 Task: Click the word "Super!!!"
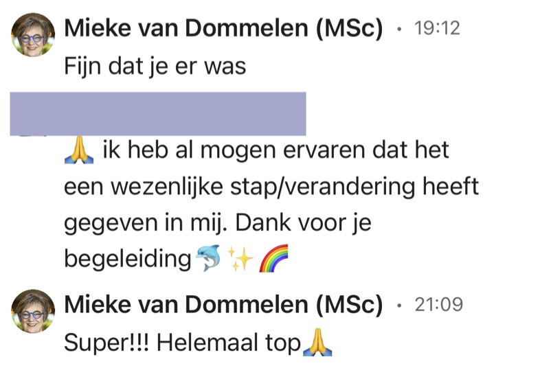coord(106,343)
